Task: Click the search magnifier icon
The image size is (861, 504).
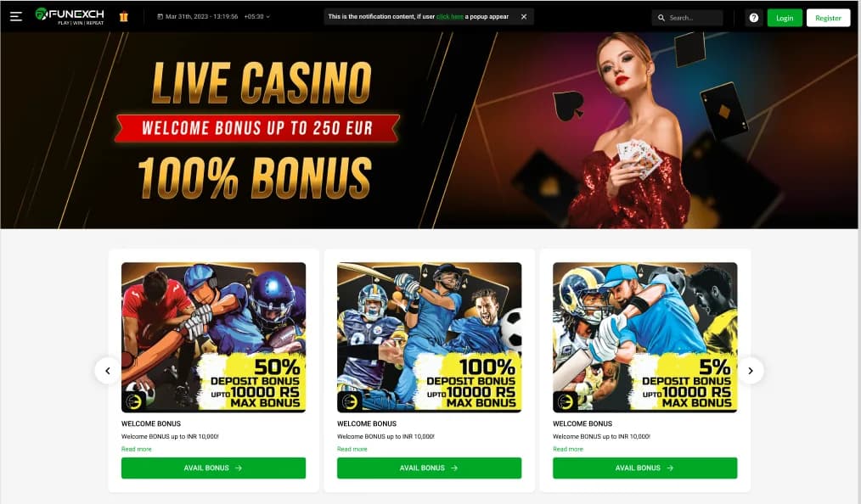Action: pyautogui.click(x=661, y=18)
